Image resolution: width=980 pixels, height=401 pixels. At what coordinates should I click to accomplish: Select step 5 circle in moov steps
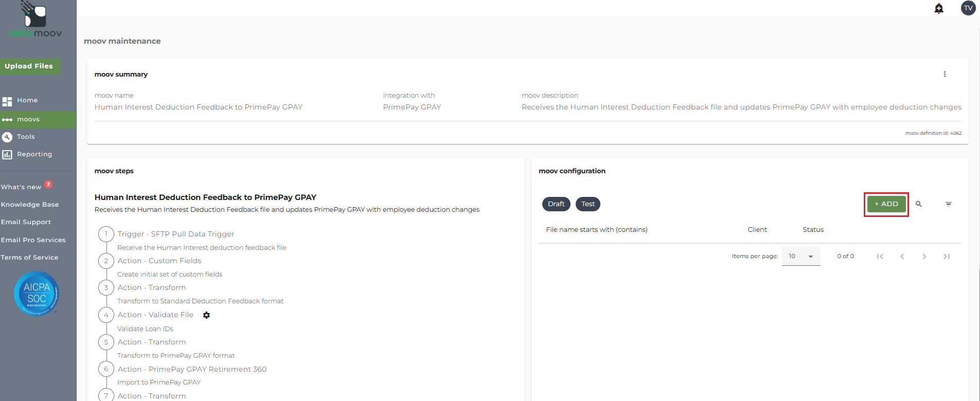coord(106,342)
